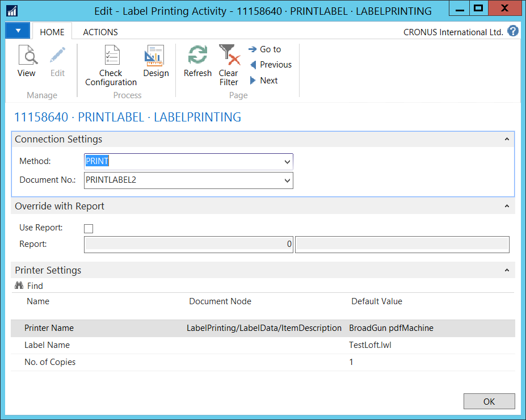This screenshot has height=420, width=526.
Task: Run Check Configuration
Action: 111,65
